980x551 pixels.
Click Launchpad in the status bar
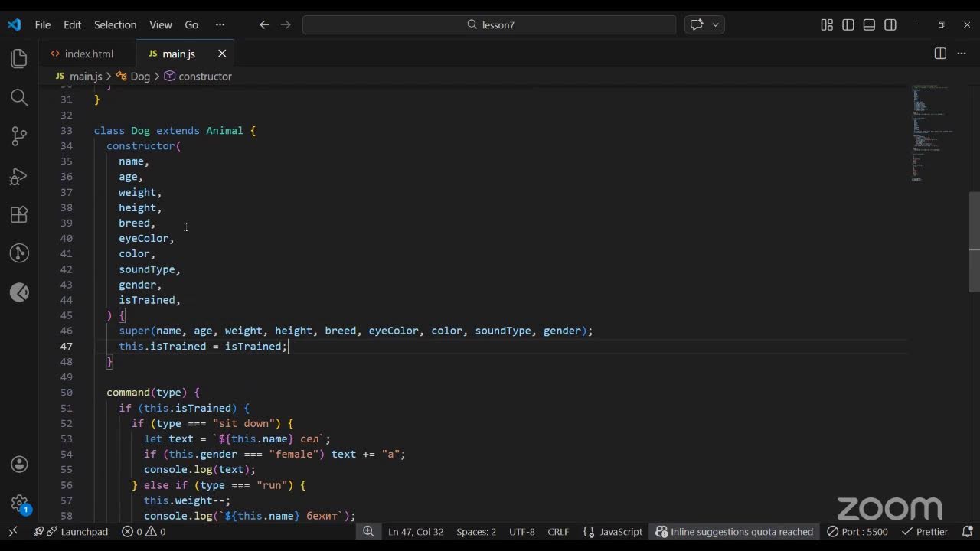[x=71, y=531]
